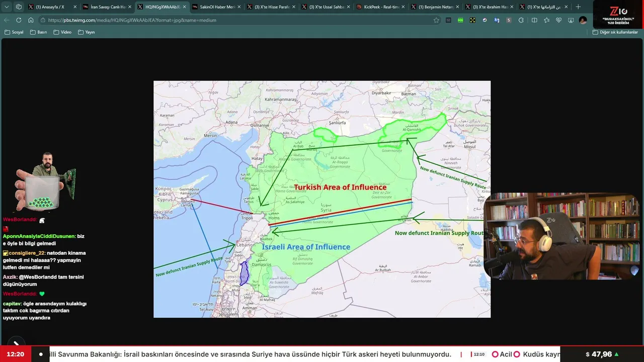
Task: Open the screenshot capture toolbar icon
Action: point(571,20)
